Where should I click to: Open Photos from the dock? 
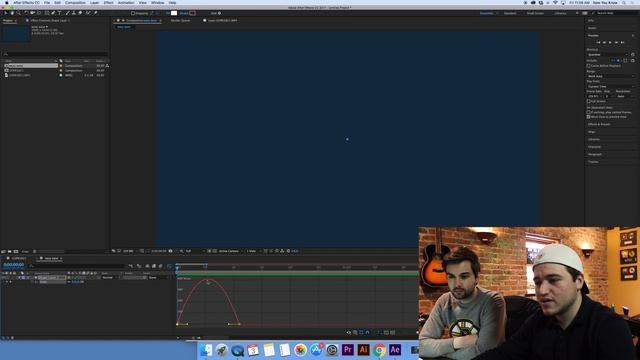pos(300,350)
